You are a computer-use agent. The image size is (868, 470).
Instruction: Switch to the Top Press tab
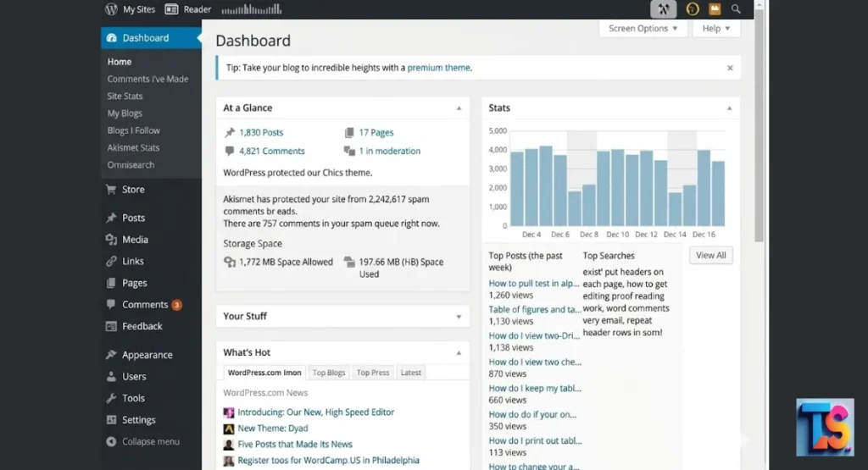point(373,373)
